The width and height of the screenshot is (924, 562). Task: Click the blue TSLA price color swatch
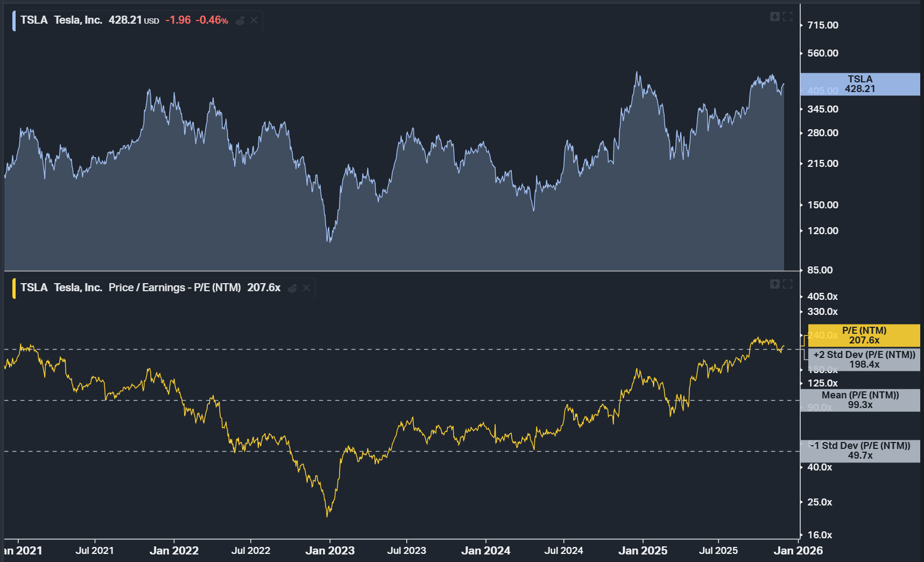coord(14,20)
